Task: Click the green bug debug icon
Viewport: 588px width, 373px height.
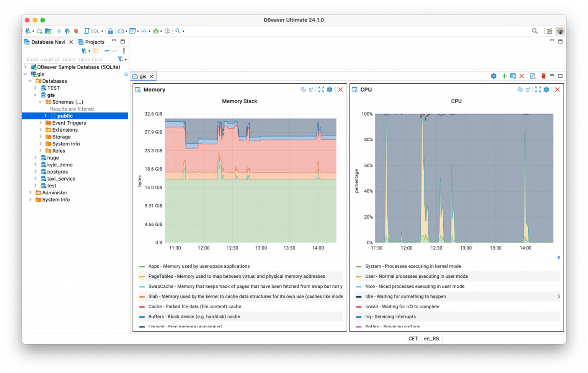Action: coord(156,31)
